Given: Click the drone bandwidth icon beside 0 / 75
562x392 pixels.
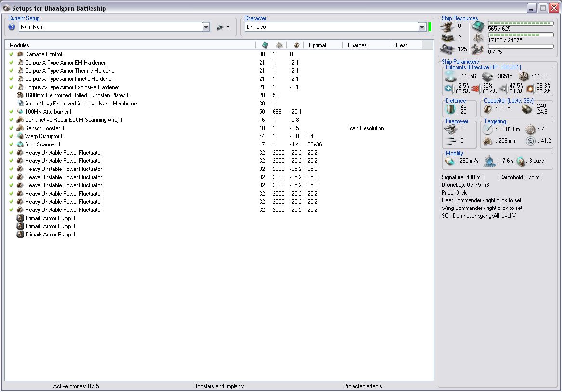Looking at the screenshot, I should pos(478,49).
